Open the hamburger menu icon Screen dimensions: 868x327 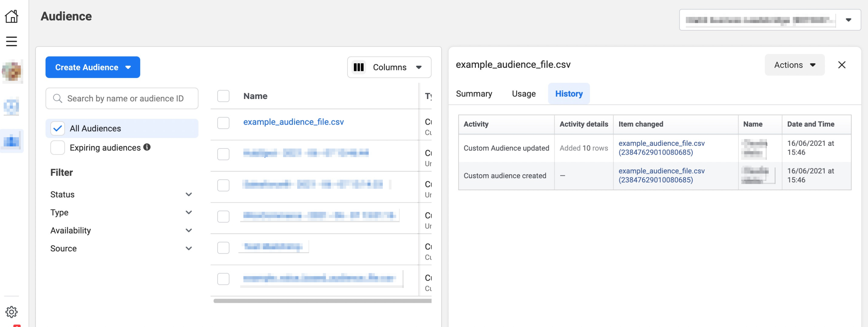point(11,41)
